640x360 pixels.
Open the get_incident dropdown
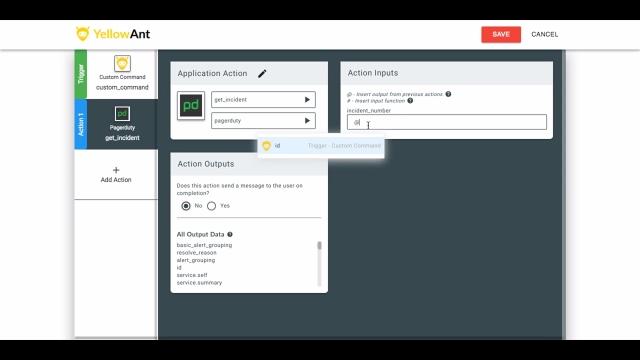click(x=263, y=100)
